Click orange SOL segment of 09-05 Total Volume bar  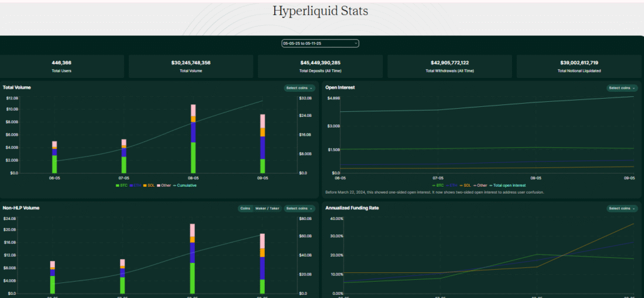262,132
